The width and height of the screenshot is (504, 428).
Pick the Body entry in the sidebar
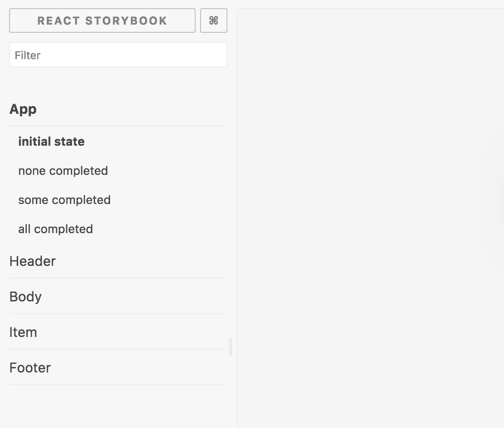tap(25, 297)
